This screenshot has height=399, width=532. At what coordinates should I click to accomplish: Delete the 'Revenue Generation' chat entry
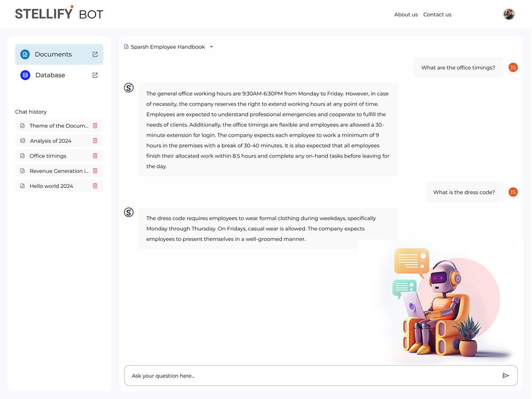[95, 171]
